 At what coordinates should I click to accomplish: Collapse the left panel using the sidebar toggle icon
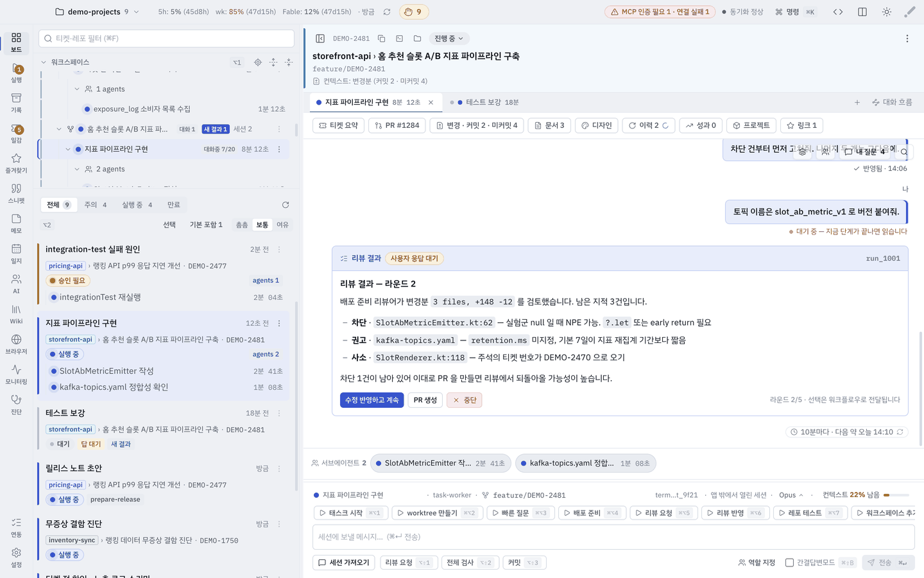320,39
